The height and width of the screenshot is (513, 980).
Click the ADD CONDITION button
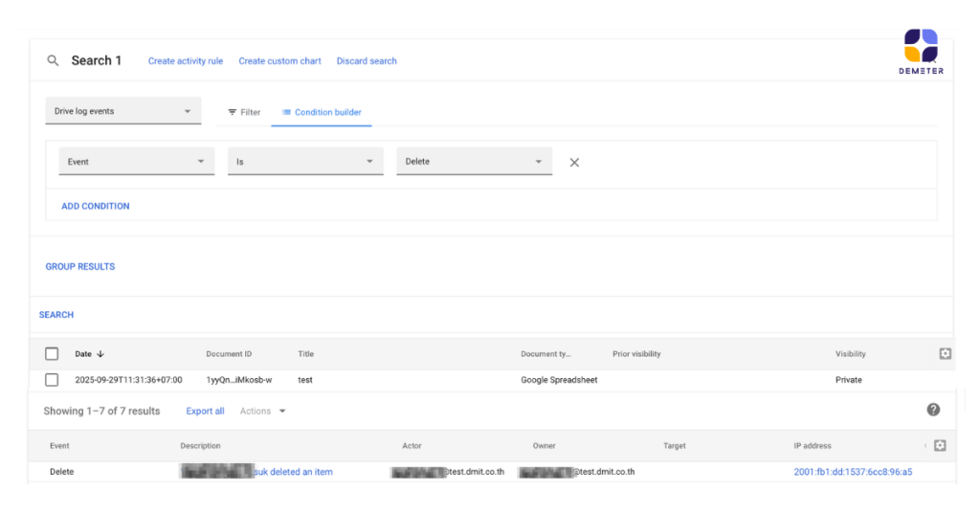(95, 207)
